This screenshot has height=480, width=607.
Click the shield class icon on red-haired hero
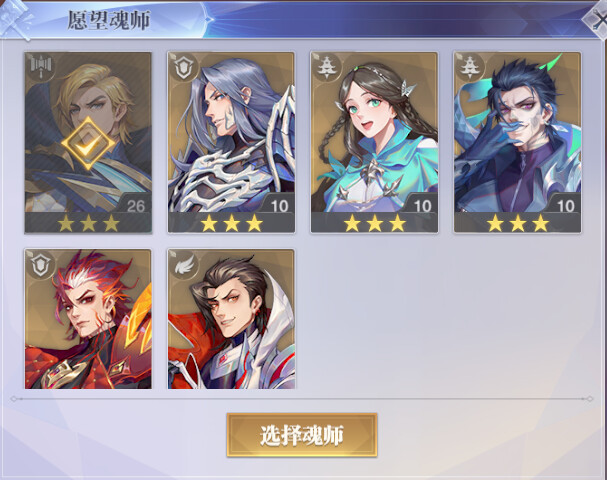click(41, 265)
